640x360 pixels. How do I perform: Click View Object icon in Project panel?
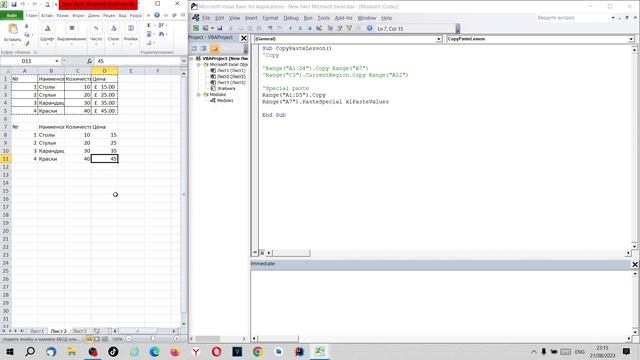pyautogui.click(x=203, y=49)
